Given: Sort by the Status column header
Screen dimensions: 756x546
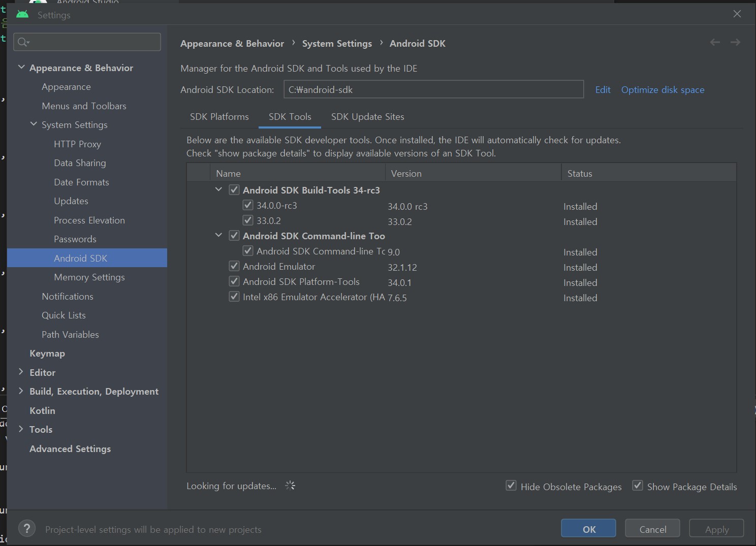Looking at the screenshot, I should (x=649, y=173).
